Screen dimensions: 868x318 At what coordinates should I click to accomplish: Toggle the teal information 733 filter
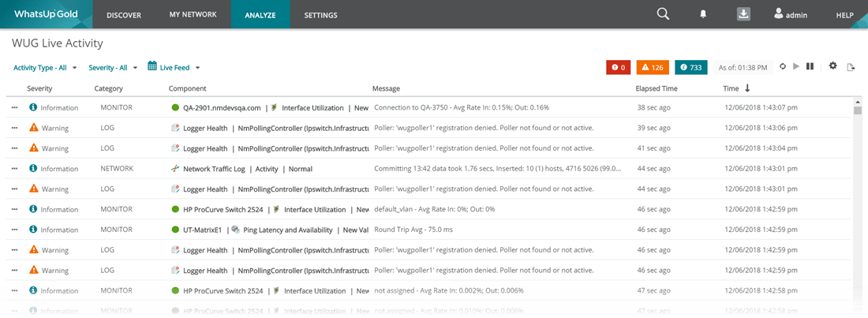691,68
